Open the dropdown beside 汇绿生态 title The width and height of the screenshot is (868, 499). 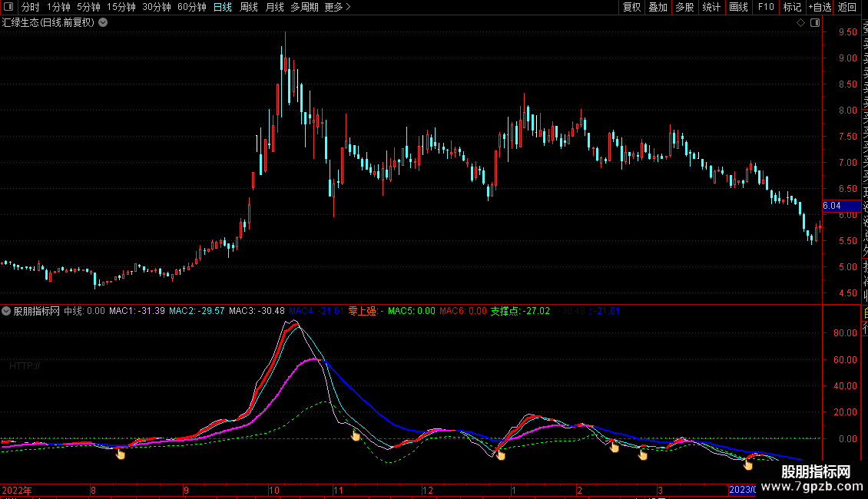click(103, 23)
